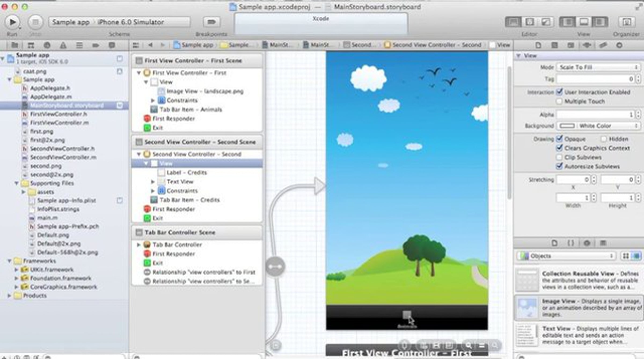This screenshot has width=644, height=359.
Task: Open the Background White Color picker
Action: 598,126
